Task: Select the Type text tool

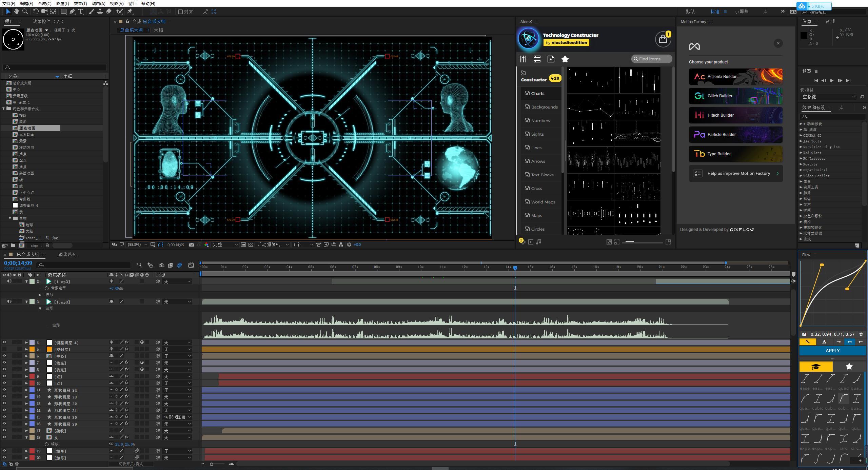Action: tap(81, 12)
